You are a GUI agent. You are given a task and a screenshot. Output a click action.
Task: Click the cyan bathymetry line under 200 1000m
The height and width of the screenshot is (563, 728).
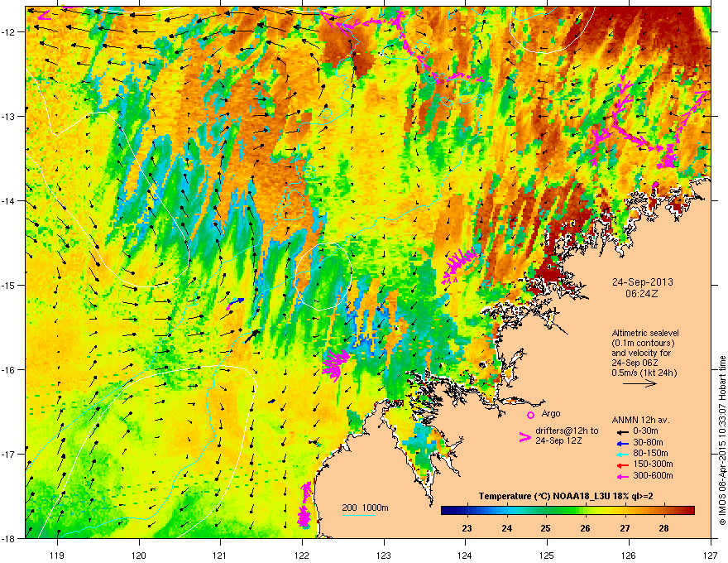358,515
